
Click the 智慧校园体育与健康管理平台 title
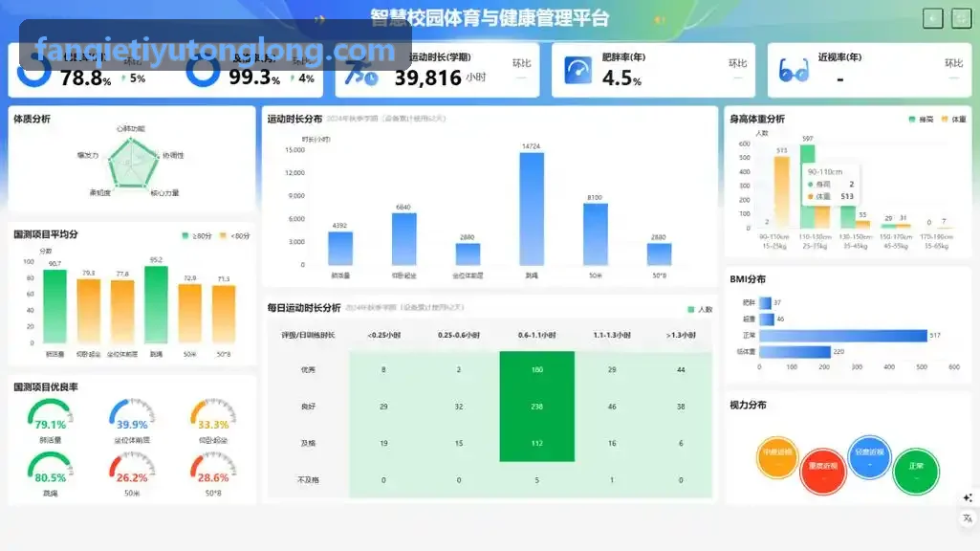click(490, 18)
